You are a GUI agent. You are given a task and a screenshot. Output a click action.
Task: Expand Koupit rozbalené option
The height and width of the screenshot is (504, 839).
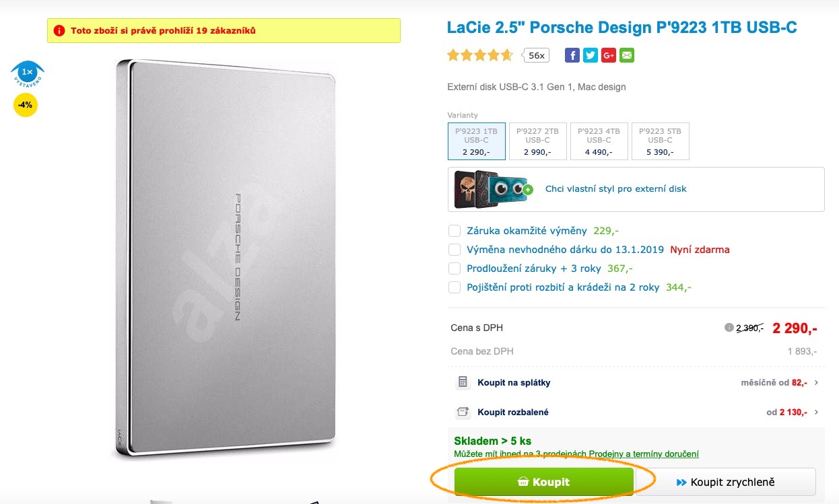pos(636,412)
